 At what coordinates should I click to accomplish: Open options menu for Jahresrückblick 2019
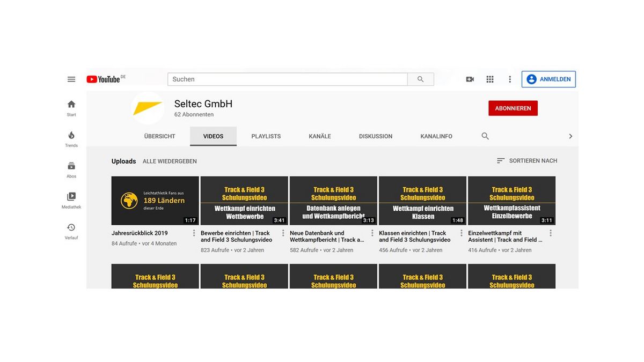point(194,233)
